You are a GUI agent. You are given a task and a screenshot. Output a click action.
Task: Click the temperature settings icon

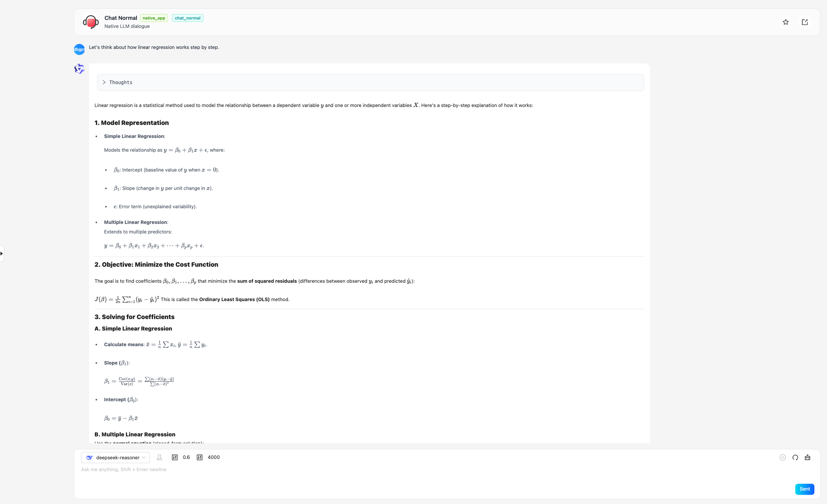175,457
